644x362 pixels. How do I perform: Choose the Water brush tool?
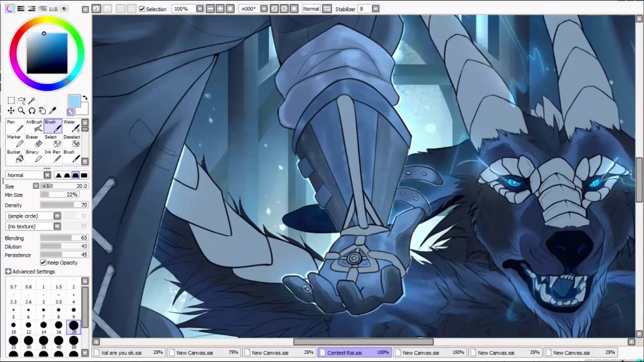[71, 126]
